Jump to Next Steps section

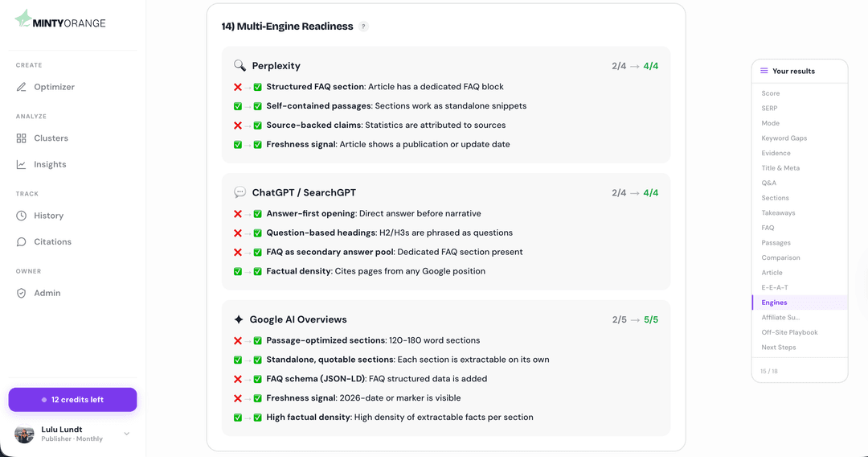coord(778,348)
